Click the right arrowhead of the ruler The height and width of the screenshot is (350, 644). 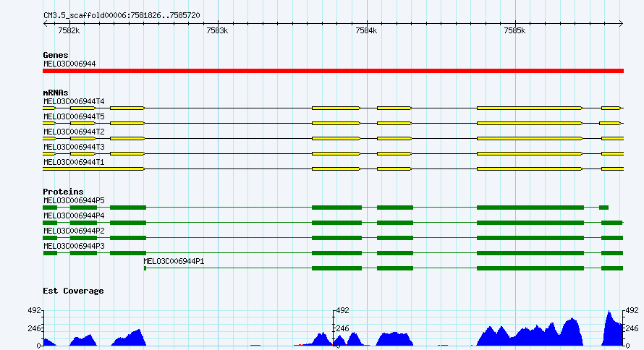point(621,24)
